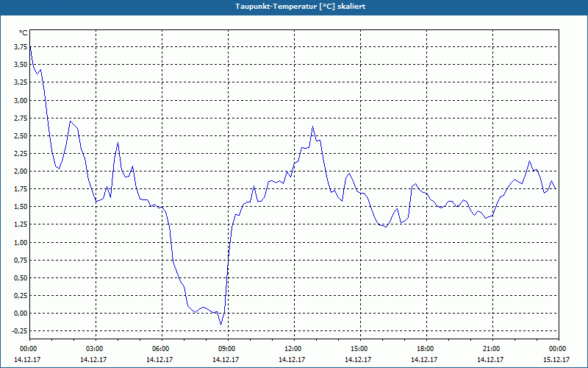The height and width of the screenshot is (368, 588).
Task: Select the "2,75" y-axis label
Action: point(21,118)
